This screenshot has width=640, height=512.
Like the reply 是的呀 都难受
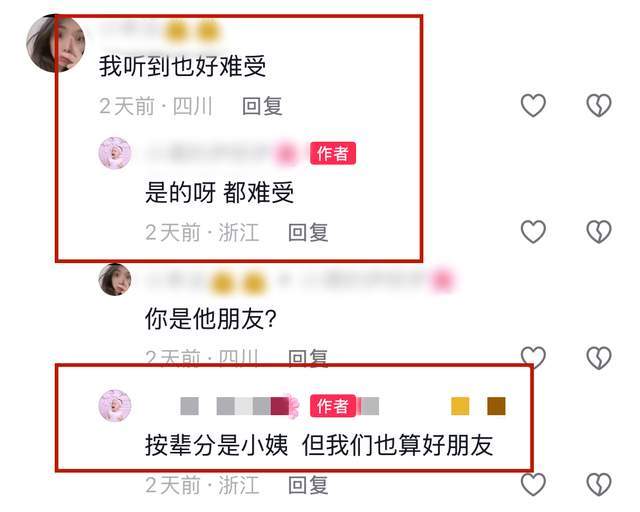pos(533,232)
